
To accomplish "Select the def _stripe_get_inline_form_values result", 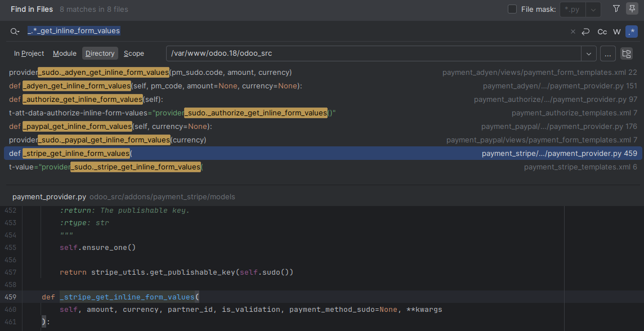I will [x=323, y=153].
